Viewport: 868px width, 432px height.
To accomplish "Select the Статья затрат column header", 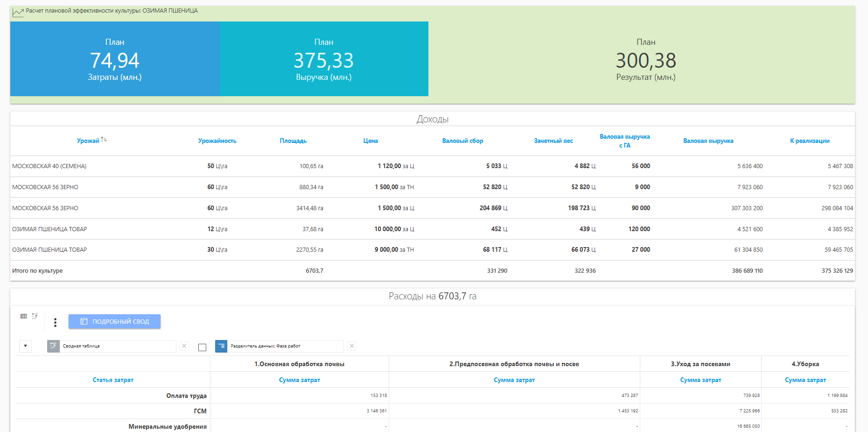I will tap(113, 380).
